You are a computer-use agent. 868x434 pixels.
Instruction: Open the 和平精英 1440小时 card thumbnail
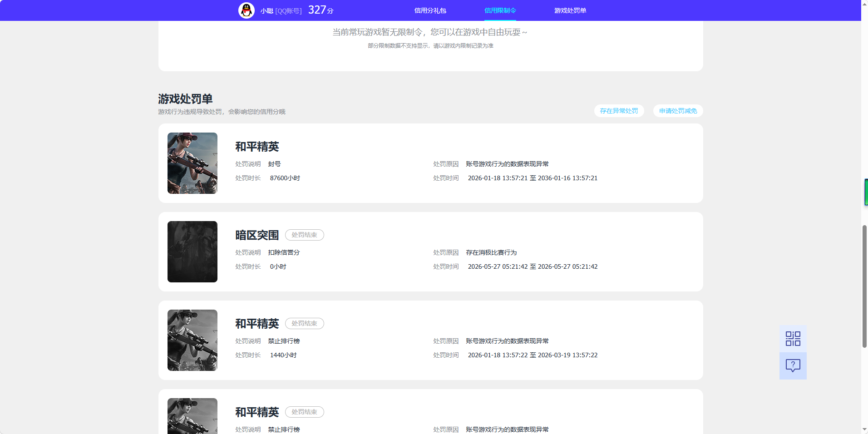[192, 340]
